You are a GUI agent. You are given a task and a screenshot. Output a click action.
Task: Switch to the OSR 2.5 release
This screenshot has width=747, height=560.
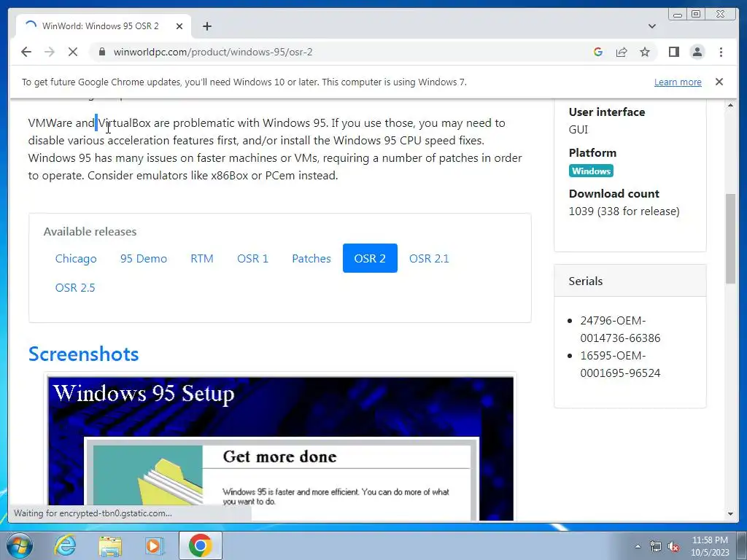click(x=75, y=287)
